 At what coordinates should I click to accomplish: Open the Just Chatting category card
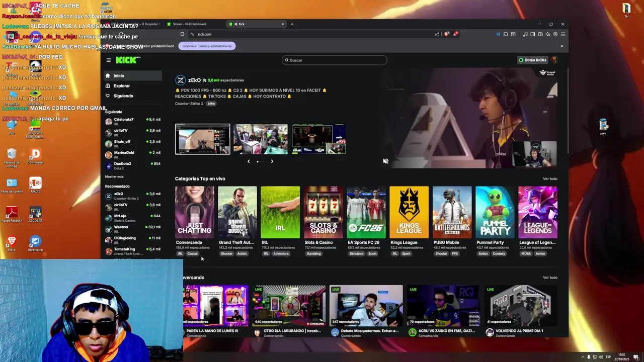coord(194,212)
